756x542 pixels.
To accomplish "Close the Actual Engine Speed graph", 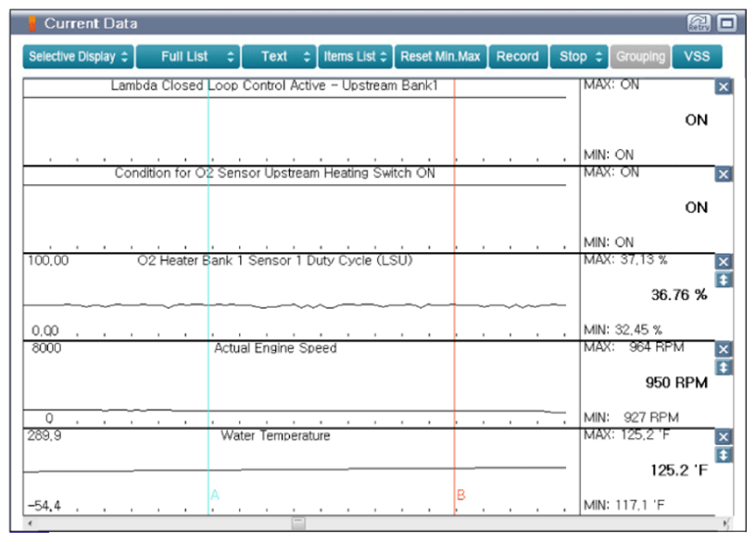I will click(x=724, y=349).
